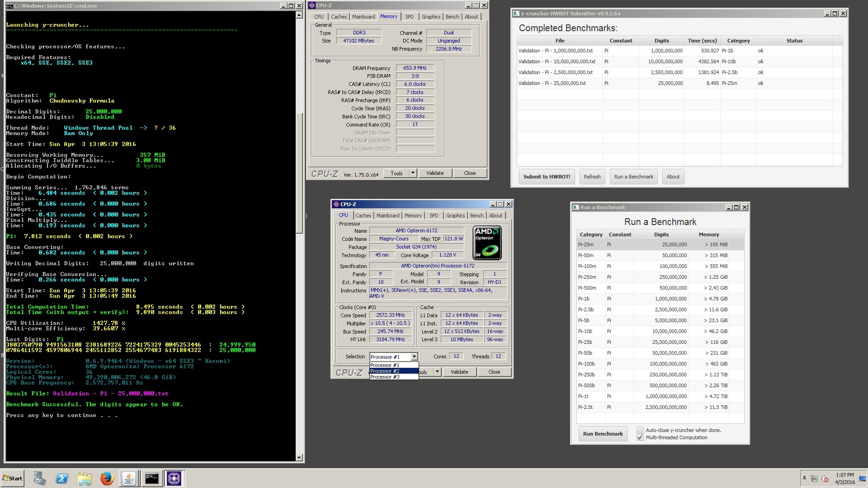Sort completed benchmarks by Time (secs) header
868x488 pixels.
pos(702,41)
